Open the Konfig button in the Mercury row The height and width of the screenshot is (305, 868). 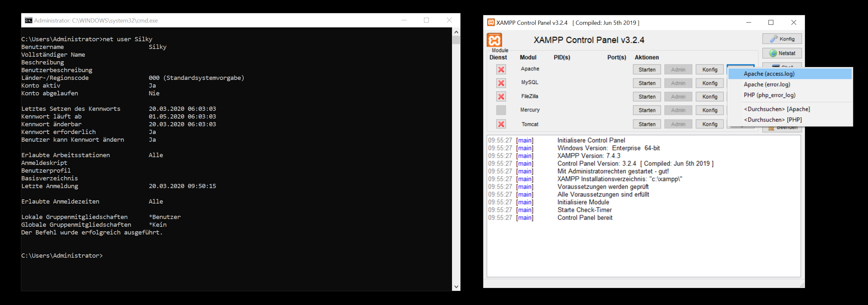click(x=710, y=110)
